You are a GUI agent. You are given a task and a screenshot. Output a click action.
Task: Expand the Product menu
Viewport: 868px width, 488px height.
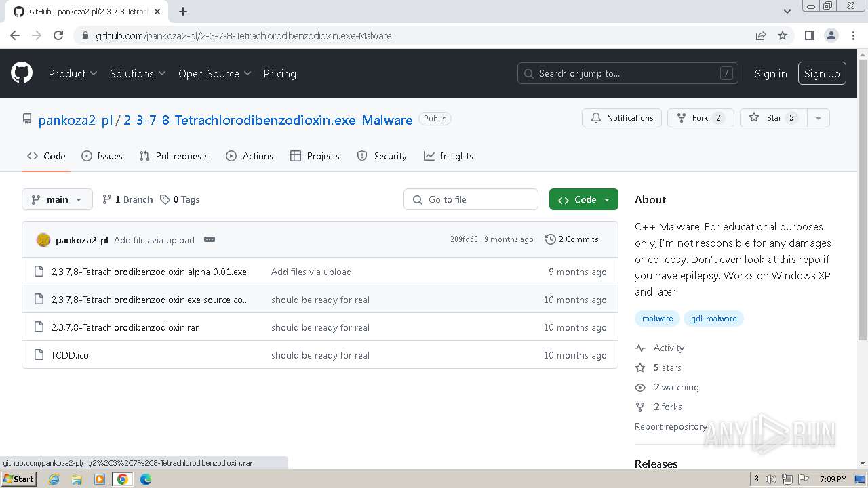click(73, 73)
